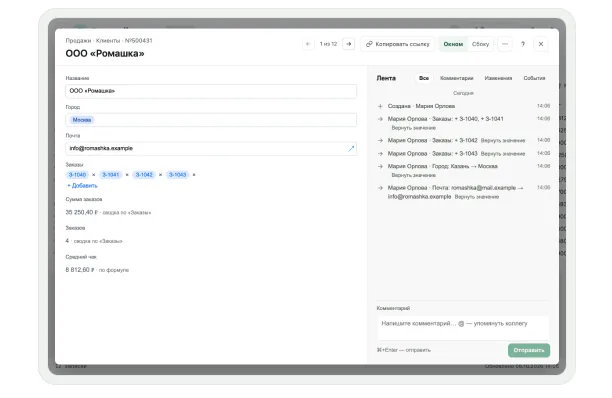Click the 'Создана · Мария Орлова' feed entry

421,106
